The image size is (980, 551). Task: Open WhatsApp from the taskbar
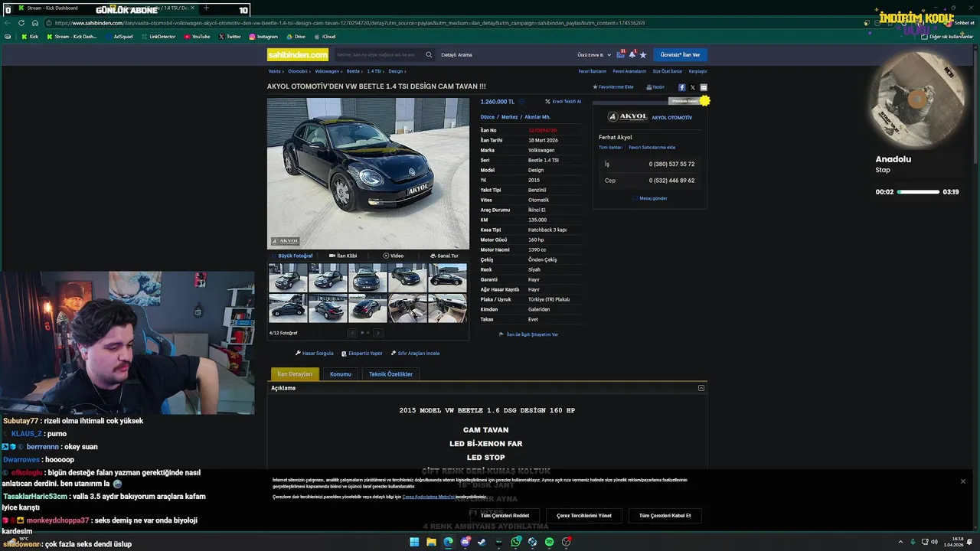pos(516,542)
